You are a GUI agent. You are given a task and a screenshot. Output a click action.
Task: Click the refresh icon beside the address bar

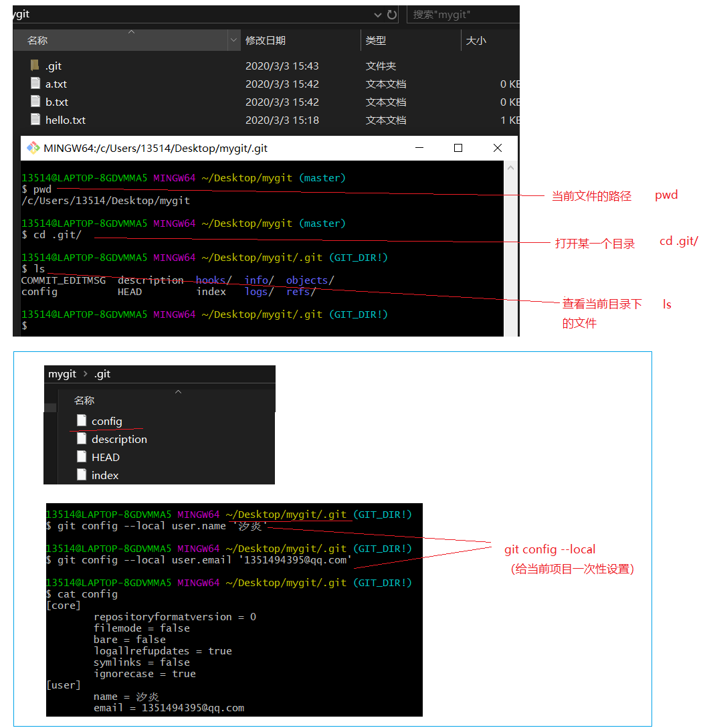tap(392, 14)
